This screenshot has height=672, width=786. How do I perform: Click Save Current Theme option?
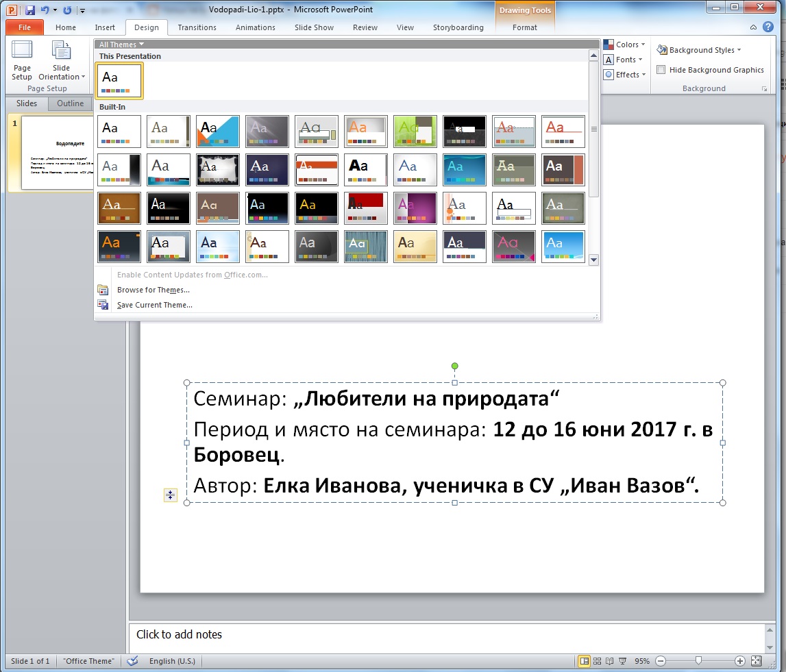154,305
